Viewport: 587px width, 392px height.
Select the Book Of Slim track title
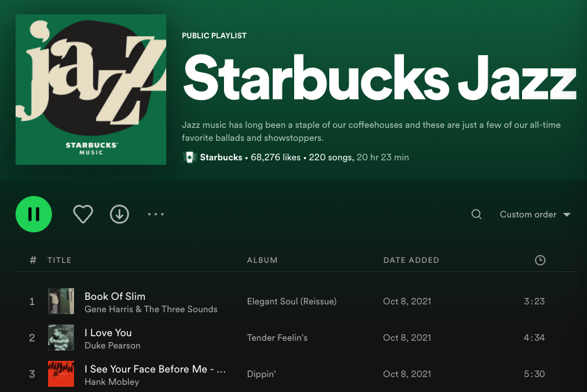[x=115, y=296]
